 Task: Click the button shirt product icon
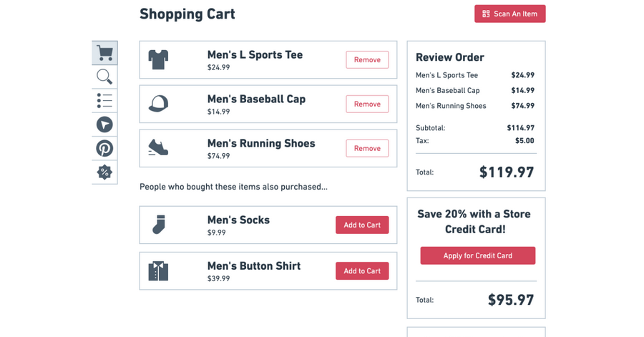coord(158,271)
